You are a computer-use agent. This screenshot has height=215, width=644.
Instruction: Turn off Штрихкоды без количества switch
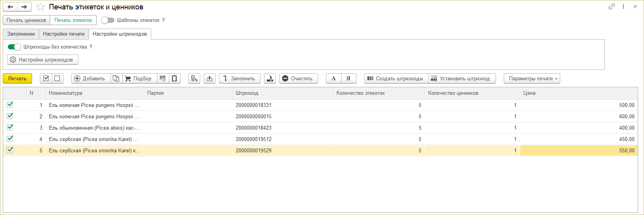coord(14,47)
